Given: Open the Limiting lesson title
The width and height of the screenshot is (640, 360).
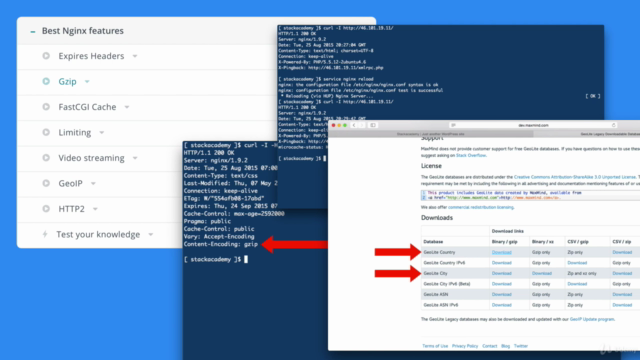Looking at the screenshot, I should [x=75, y=133].
